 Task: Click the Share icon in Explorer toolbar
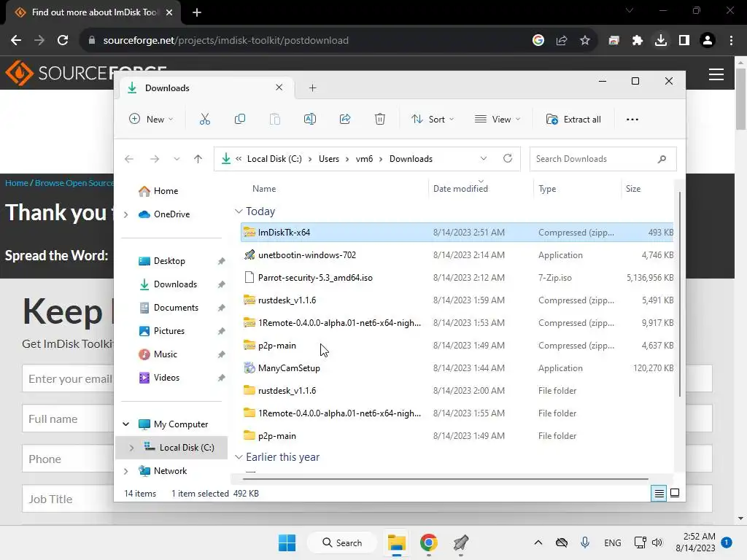tap(345, 119)
